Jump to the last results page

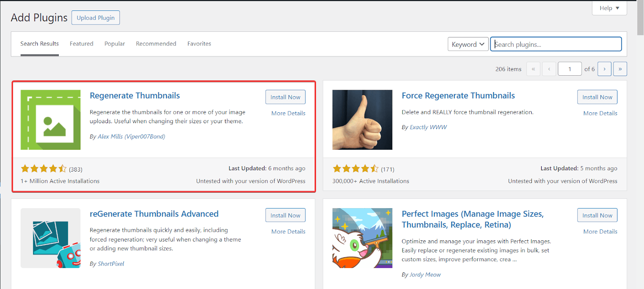pos(620,69)
